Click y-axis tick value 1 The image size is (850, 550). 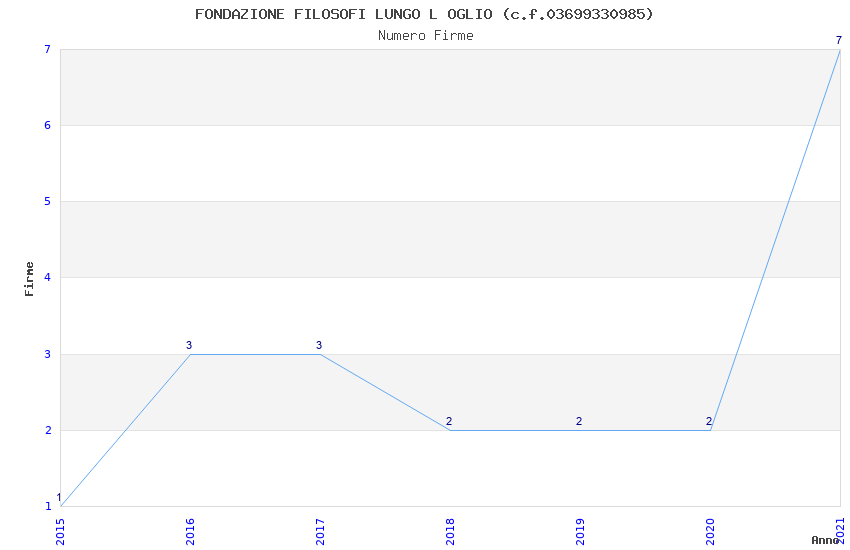[48, 506]
